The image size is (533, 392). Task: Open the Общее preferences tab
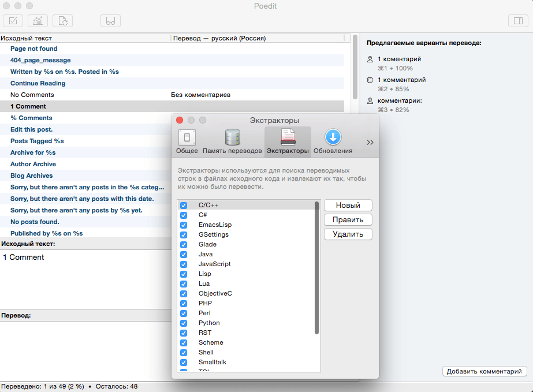(x=187, y=142)
